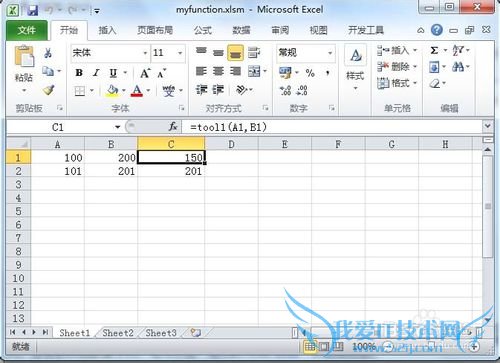Screen dimensions: 500x363
Task: Expand the Delete (删除) cells dropdown
Action: (x=415, y=67)
